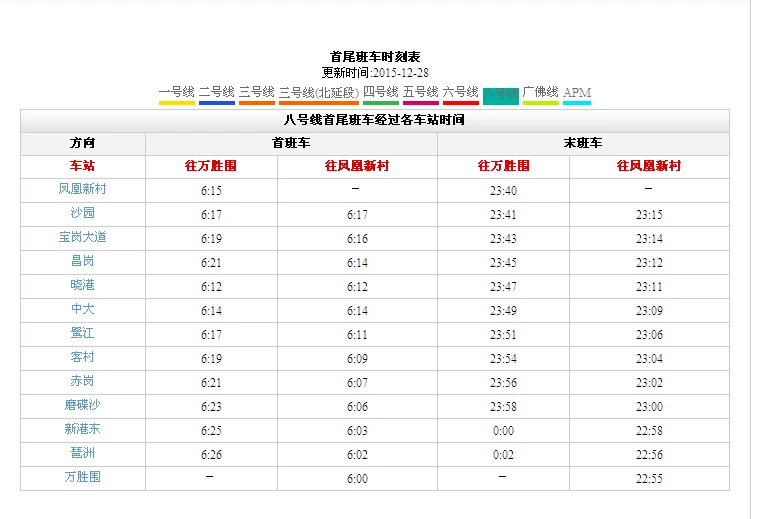Screen dimensions: 764x519
Task: Click the 23:12 cell in 昌岗 row
Action: point(649,263)
